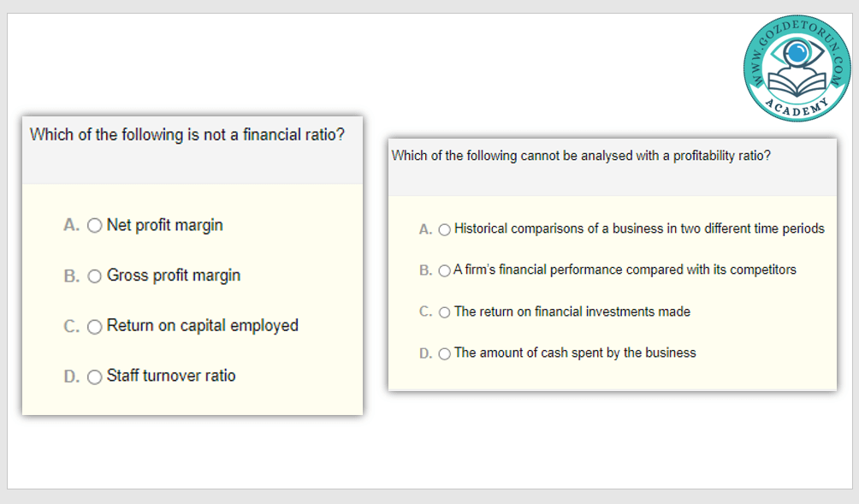The width and height of the screenshot is (859, 504).
Task: Choose radio for firm's financial performance option
Action: coord(444,270)
